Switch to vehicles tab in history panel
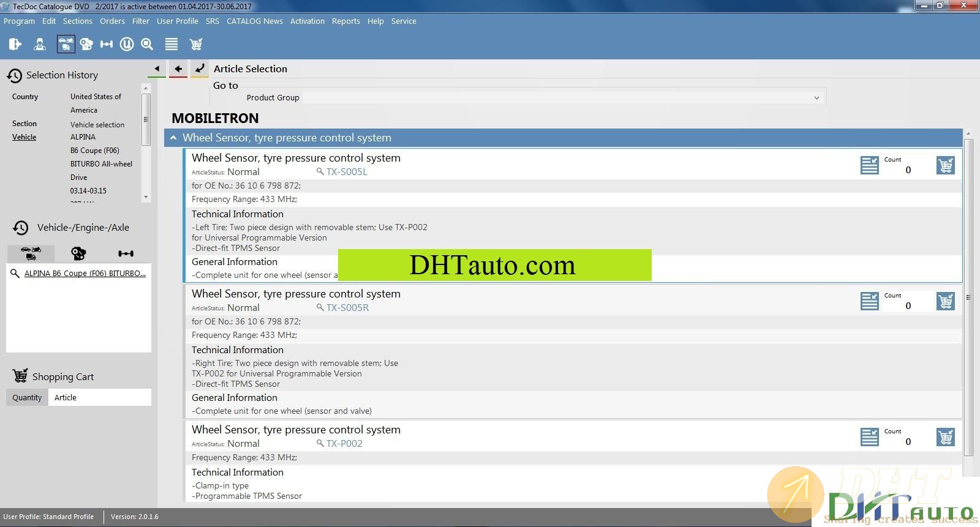The image size is (980, 527). click(31, 253)
